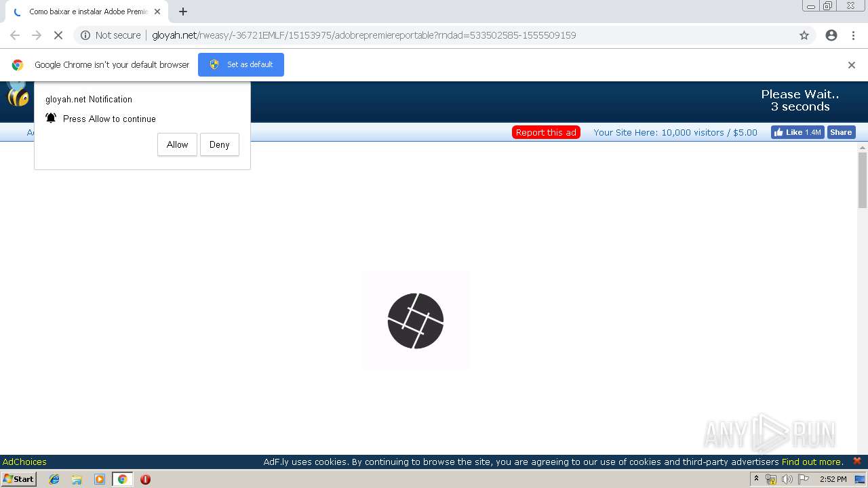Click the page vertical scrollbar thumb
The image size is (868, 488).
863,180
